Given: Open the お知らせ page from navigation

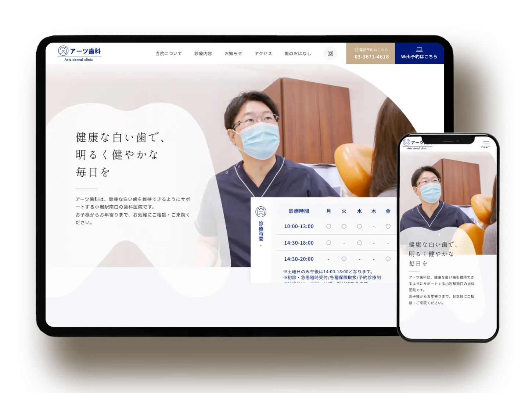Looking at the screenshot, I should coord(233,53).
